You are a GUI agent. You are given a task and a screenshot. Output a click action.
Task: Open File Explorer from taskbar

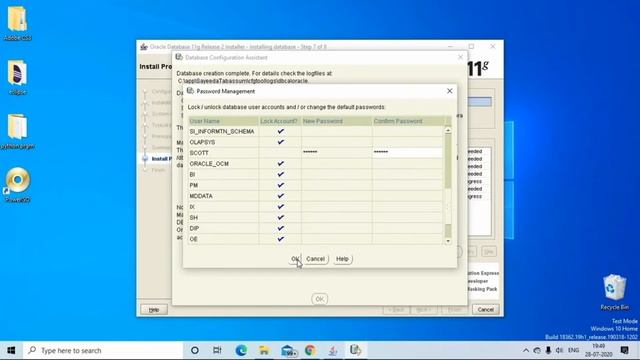coord(264,350)
